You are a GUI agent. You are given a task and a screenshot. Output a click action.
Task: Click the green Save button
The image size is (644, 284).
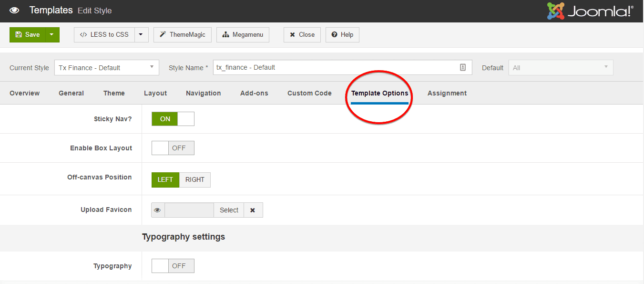tap(28, 34)
